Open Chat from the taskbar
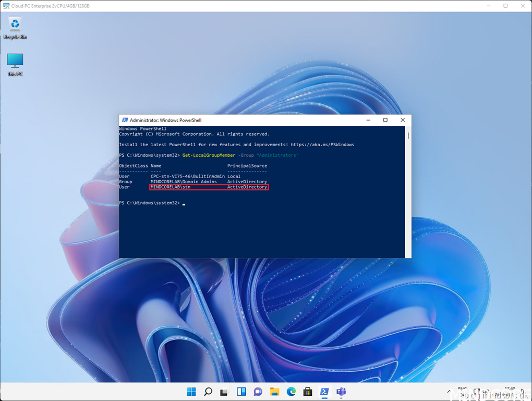Image resolution: width=532 pixels, height=401 pixels. tap(257, 391)
